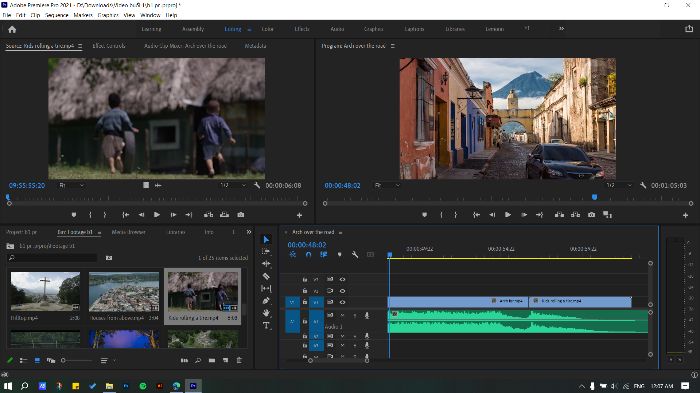Toggle V3 track output eye
700x393 pixels.
342,279
